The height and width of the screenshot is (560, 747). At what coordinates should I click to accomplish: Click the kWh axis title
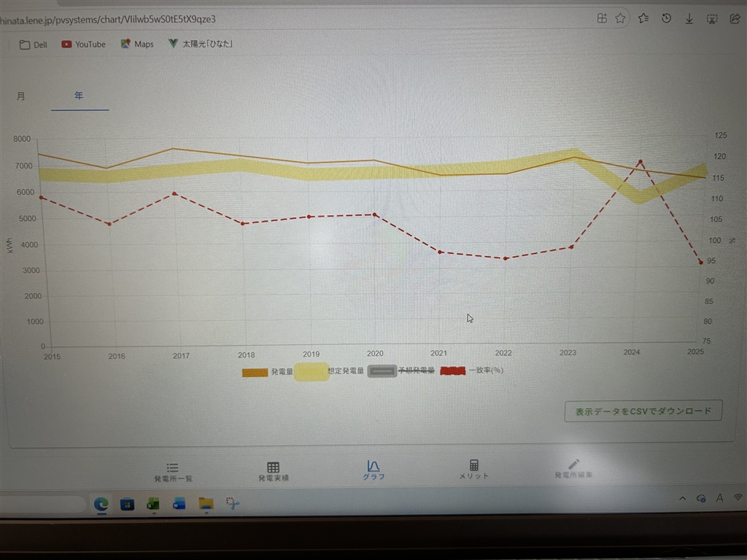[10, 245]
